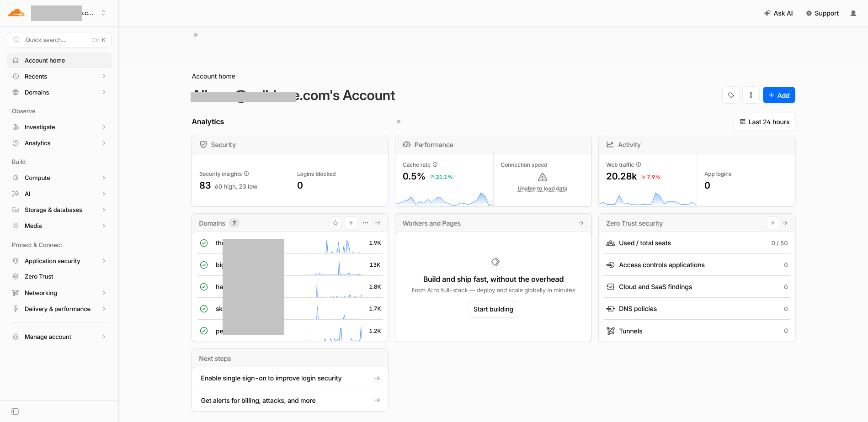Image resolution: width=868 pixels, height=422 pixels.
Task: Click Ask AI in top bar
Action: coord(778,13)
